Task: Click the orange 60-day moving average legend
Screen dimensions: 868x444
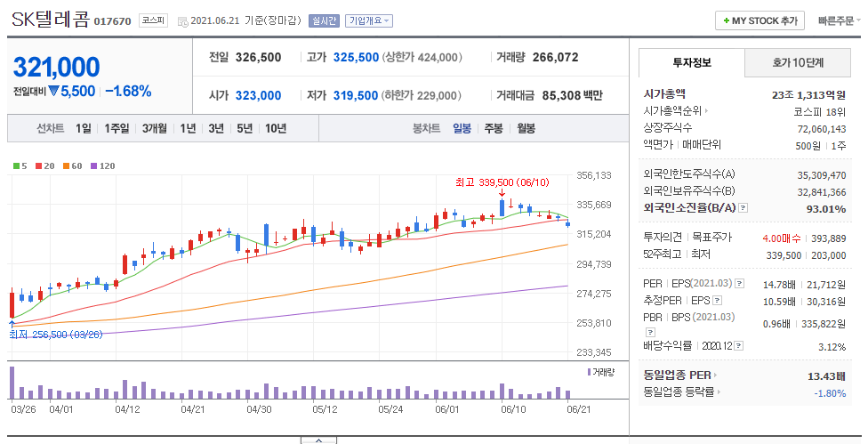Action: click(x=73, y=166)
